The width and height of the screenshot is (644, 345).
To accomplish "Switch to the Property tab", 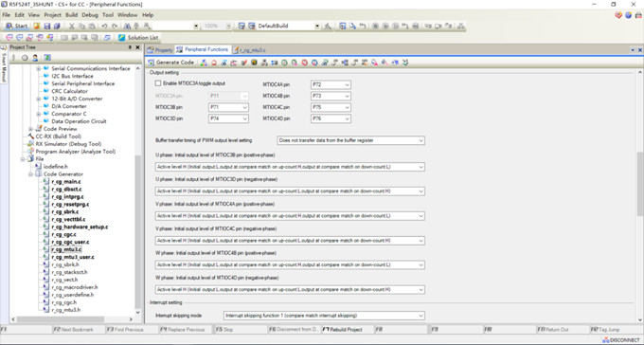I will [160, 50].
